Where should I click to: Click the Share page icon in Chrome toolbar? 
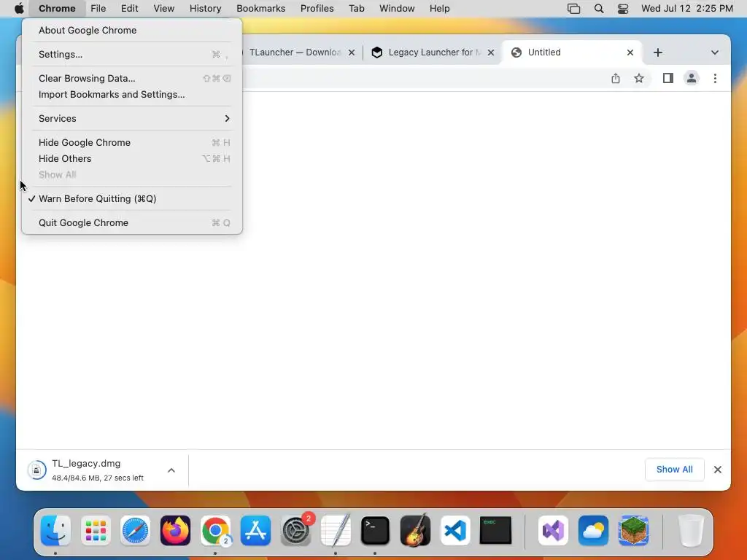pyautogui.click(x=616, y=79)
